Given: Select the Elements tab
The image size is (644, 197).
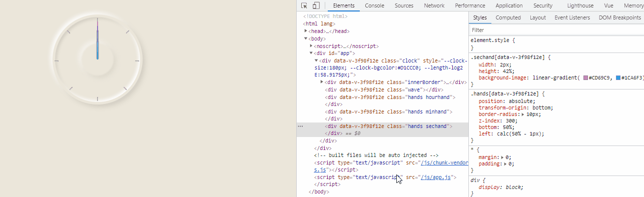Looking at the screenshot, I should [x=344, y=5].
